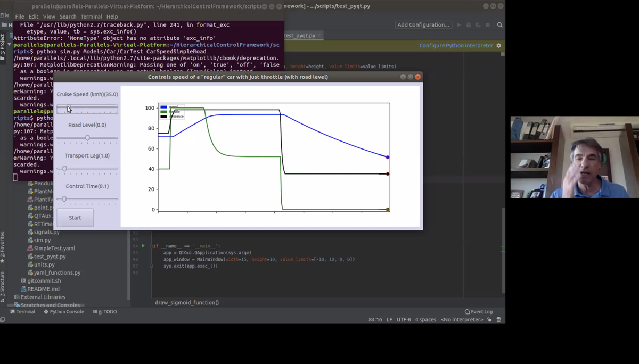
Task: Expand the External Libraries tree node
Action: (x=39, y=297)
